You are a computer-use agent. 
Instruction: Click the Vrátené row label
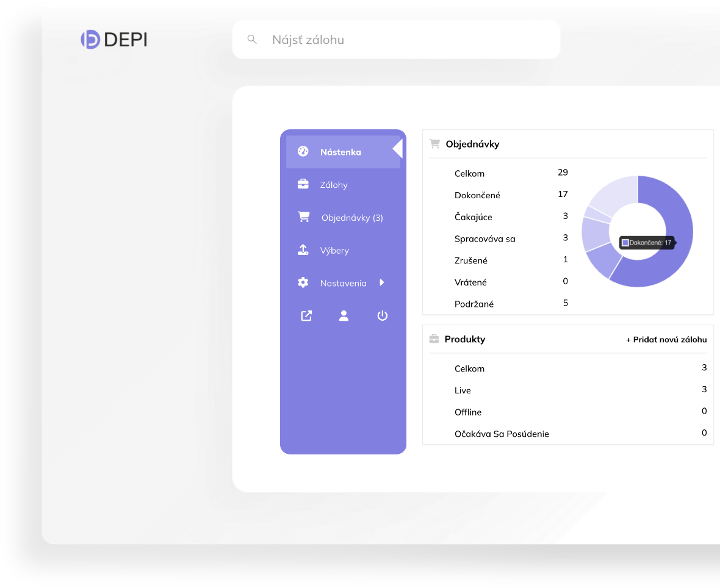[470, 282]
